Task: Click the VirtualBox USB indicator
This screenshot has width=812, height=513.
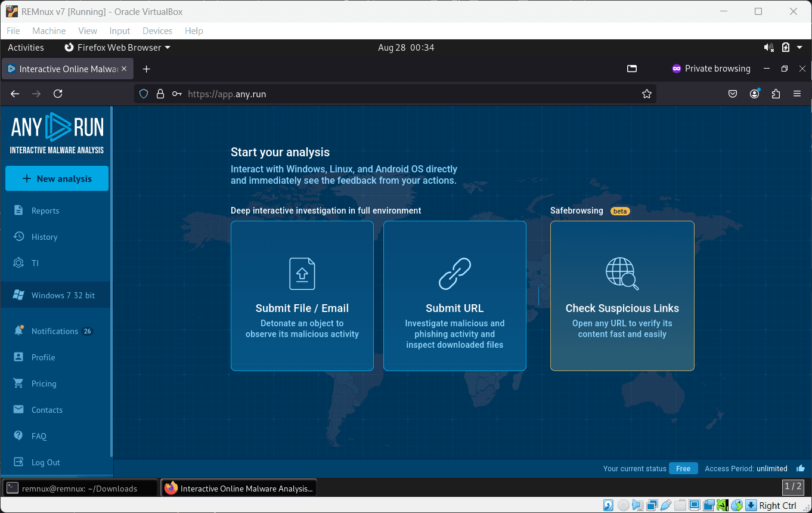Action: tap(666, 505)
